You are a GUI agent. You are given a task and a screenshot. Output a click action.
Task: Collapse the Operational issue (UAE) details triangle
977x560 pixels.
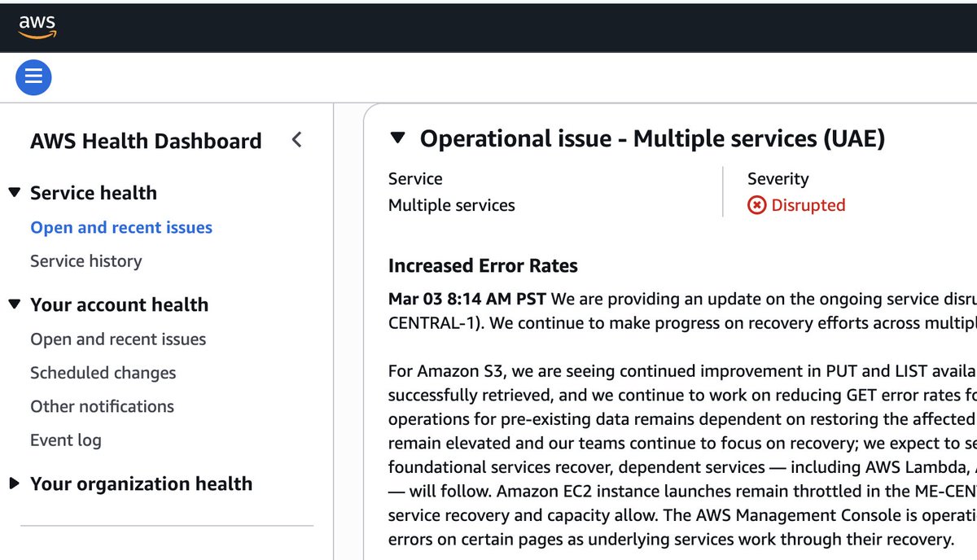tap(397, 138)
